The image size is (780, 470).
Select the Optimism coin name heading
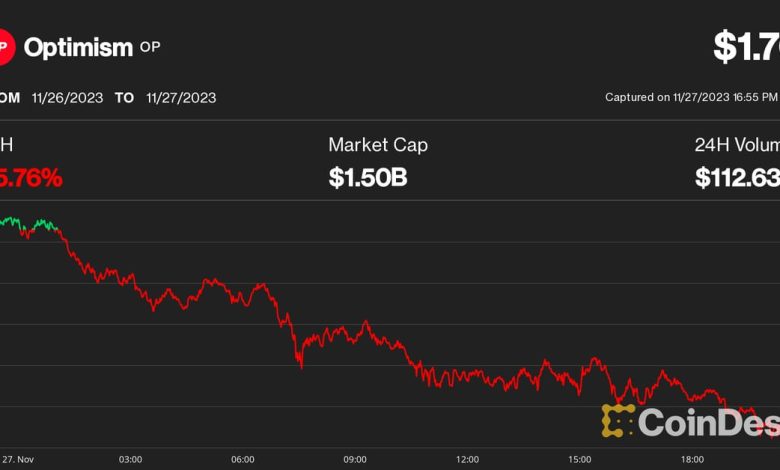pyautogui.click(x=78, y=47)
